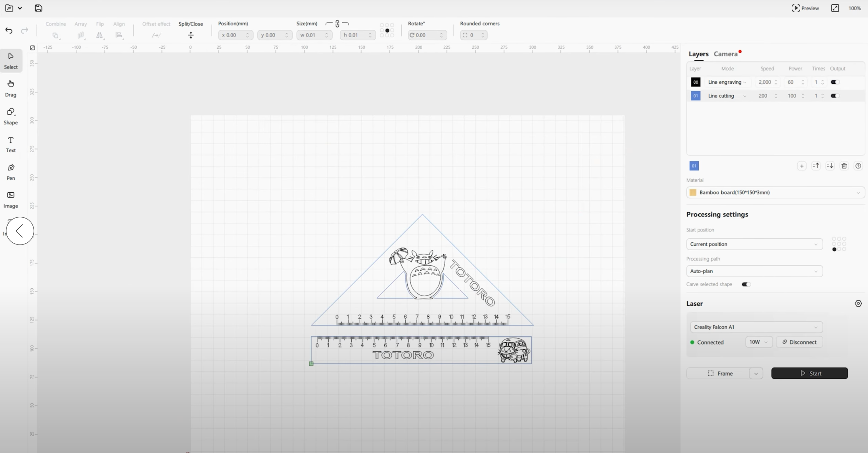Click the round back arrow button
This screenshot has width=868, height=453.
[20, 231]
